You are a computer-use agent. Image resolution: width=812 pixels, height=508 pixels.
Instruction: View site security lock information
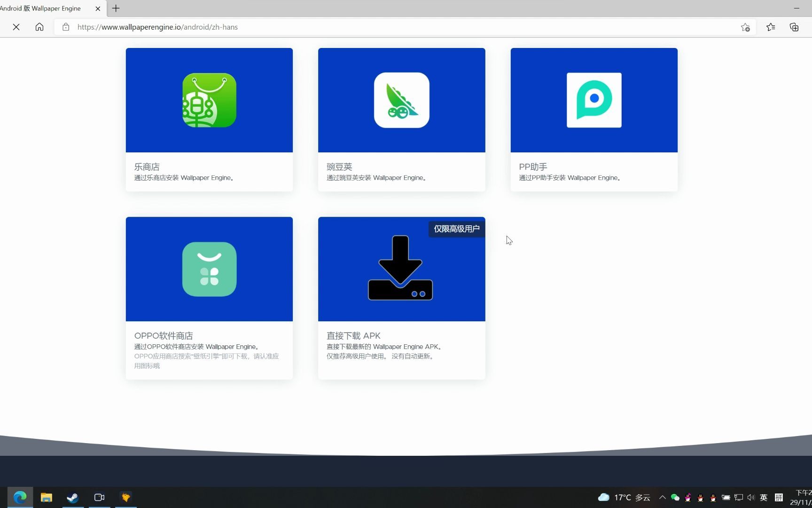[66, 27]
